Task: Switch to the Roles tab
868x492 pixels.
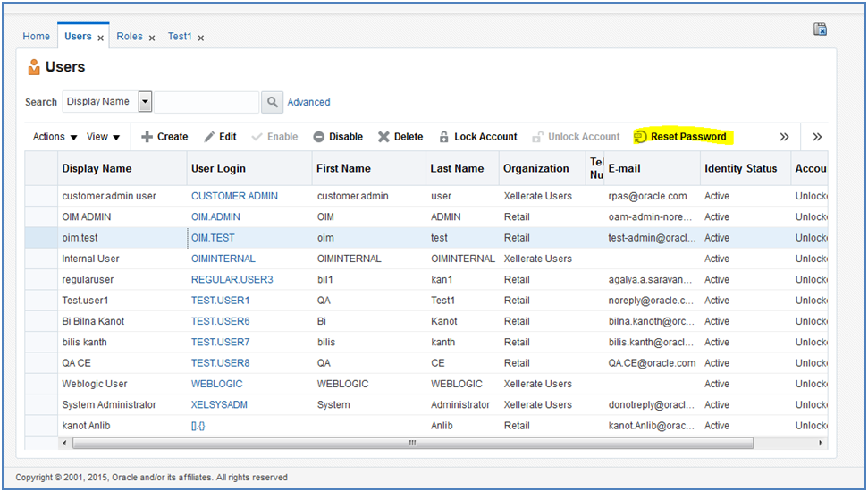Action: point(130,36)
